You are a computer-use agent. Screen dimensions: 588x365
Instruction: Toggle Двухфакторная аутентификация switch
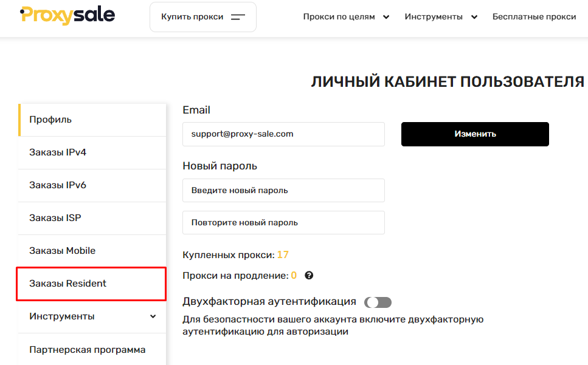(378, 302)
